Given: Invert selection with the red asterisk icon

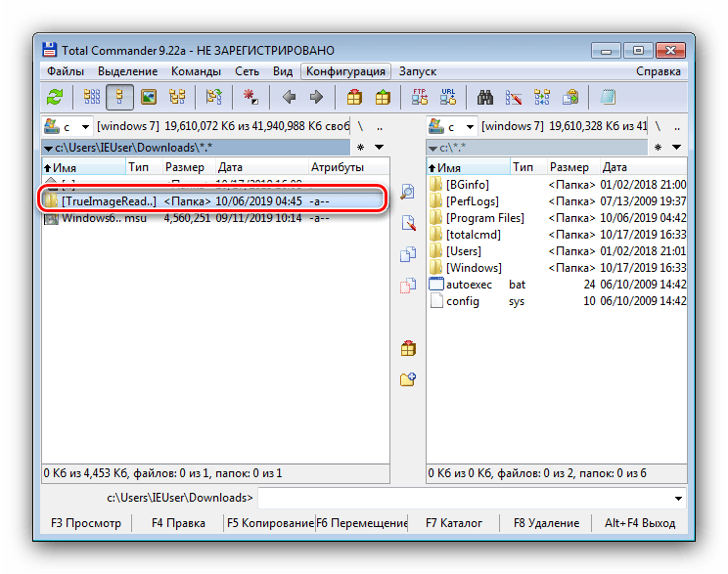Looking at the screenshot, I should (250, 97).
